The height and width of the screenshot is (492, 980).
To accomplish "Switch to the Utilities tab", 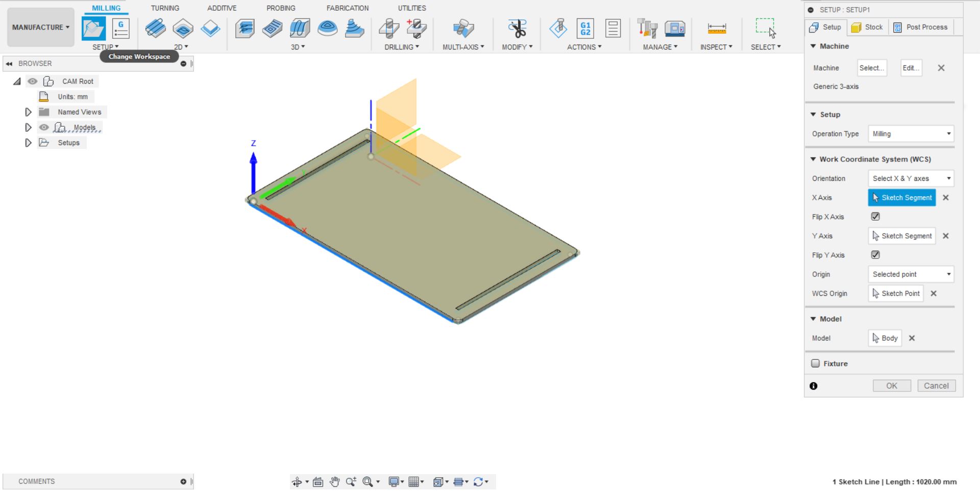I will tap(412, 8).
